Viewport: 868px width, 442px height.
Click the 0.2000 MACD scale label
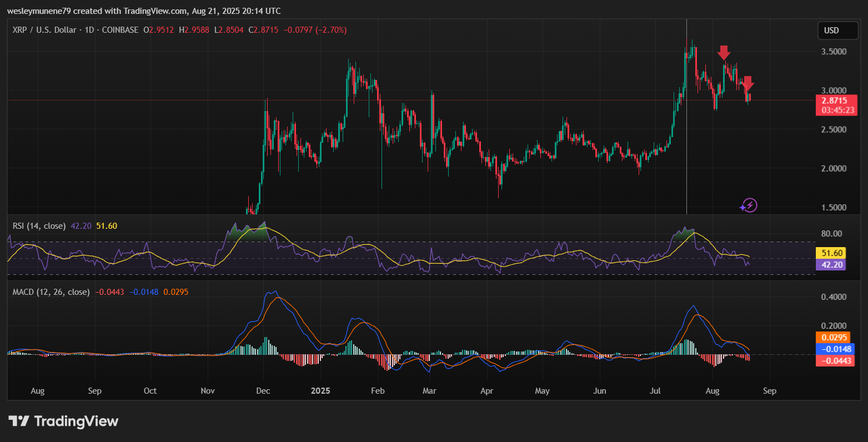(834, 326)
